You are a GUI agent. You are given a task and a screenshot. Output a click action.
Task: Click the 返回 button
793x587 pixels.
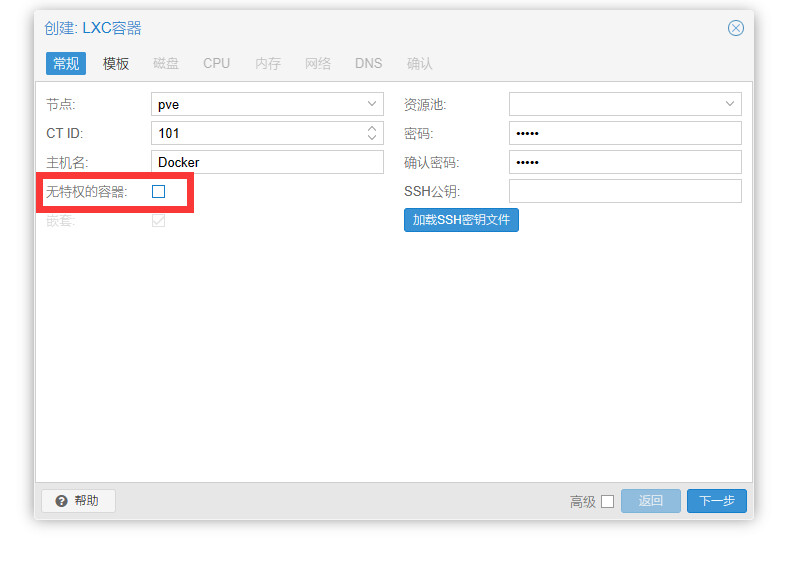tap(650, 501)
